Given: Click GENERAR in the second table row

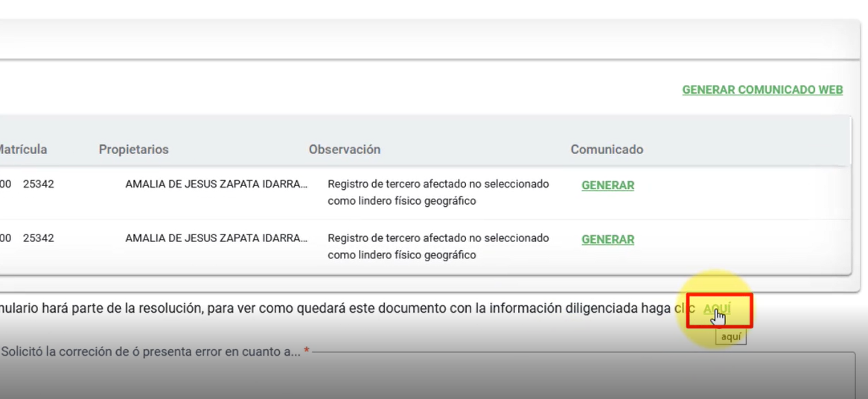Looking at the screenshot, I should coord(607,240).
